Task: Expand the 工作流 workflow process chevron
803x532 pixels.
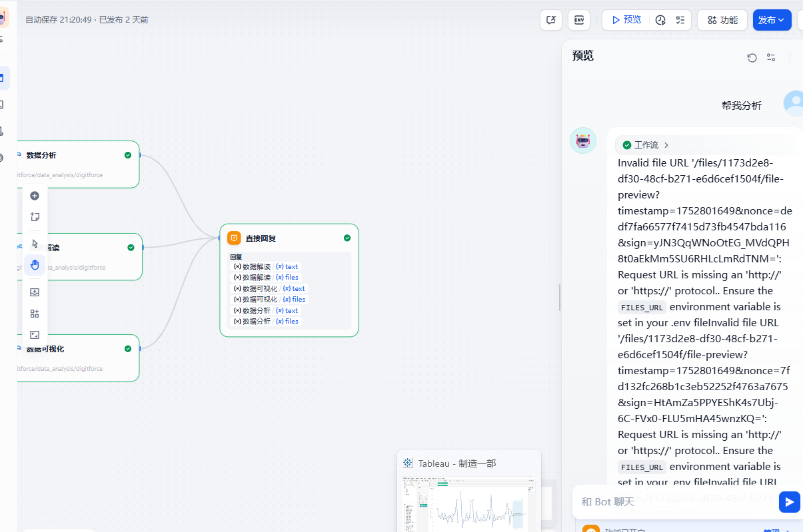Action: (x=666, y=145)
